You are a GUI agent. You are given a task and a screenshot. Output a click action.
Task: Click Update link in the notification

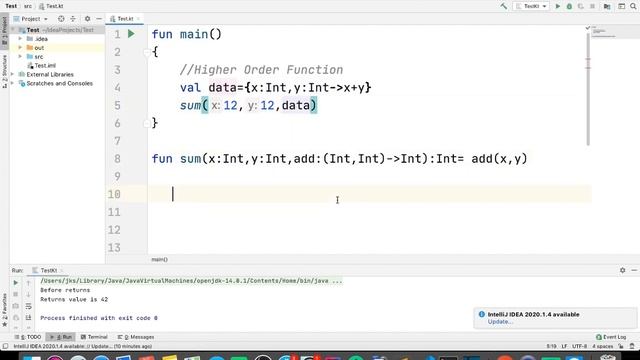(500, 322)
